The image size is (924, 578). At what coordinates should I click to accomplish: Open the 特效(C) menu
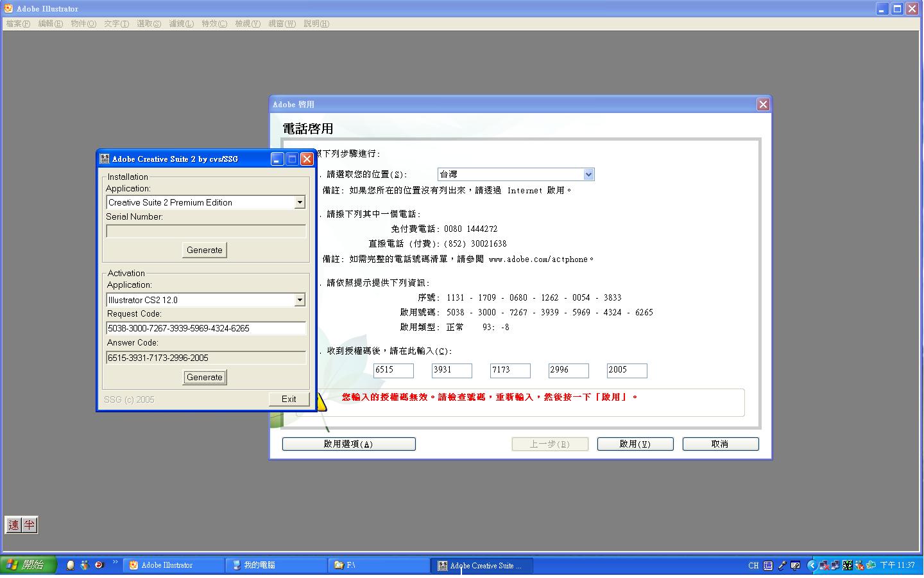coord(214,24)
